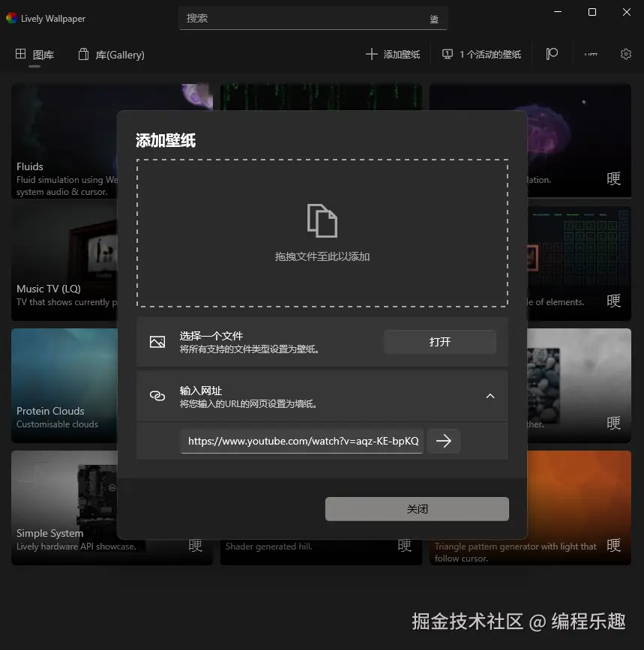
Task: Switch to the 图库 tab
Action: click(x=34, y=54)
